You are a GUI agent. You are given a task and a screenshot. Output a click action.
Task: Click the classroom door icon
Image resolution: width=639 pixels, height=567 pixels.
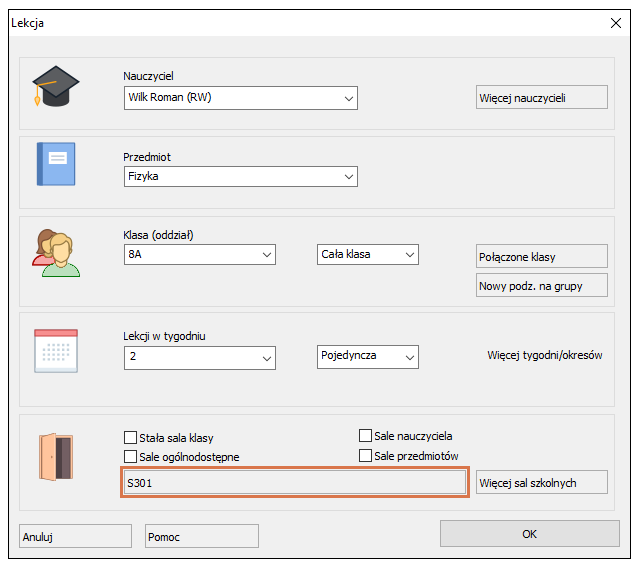pyautogui.click(x=56, y=458)
